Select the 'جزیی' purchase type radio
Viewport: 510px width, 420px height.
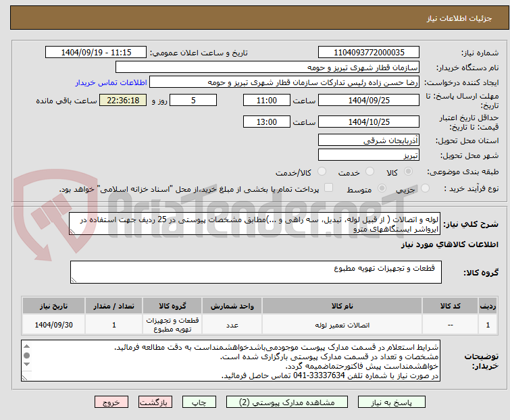pos(425,188)
